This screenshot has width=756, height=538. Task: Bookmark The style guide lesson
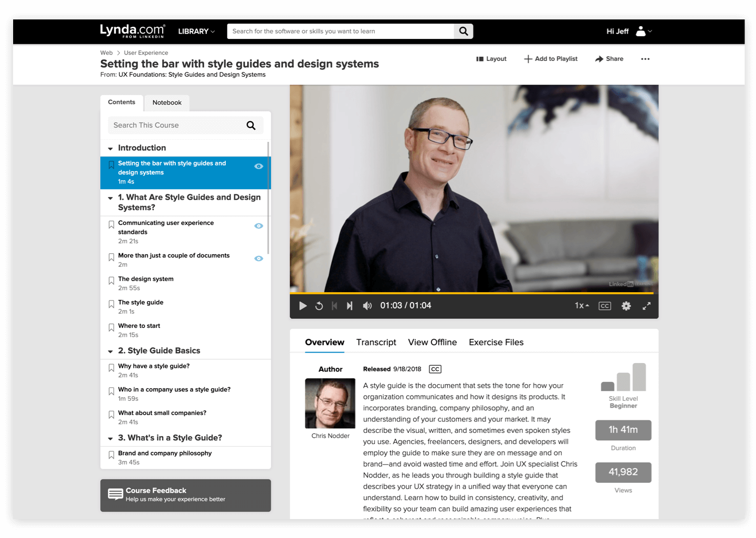(x=111, y=304)
